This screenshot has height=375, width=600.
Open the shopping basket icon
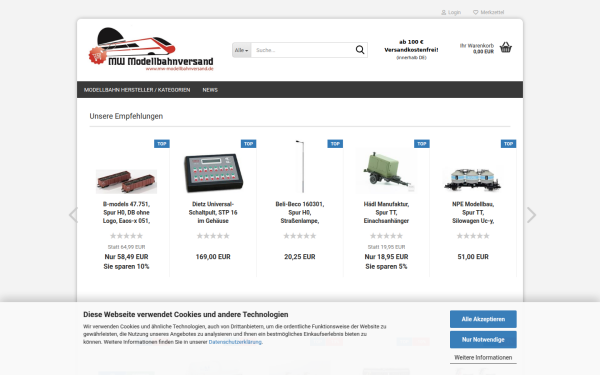(x=505, y=47)
